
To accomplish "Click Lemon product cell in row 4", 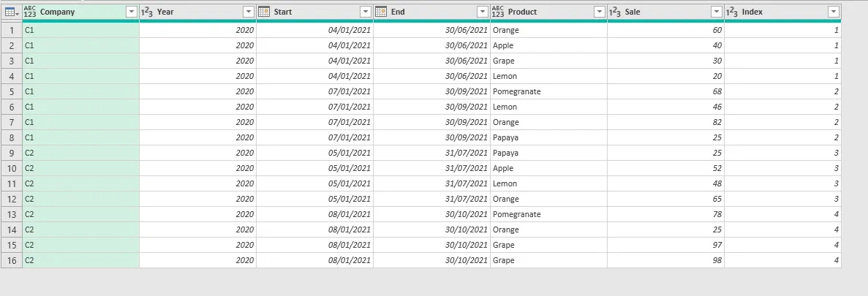I will [548, 76].
